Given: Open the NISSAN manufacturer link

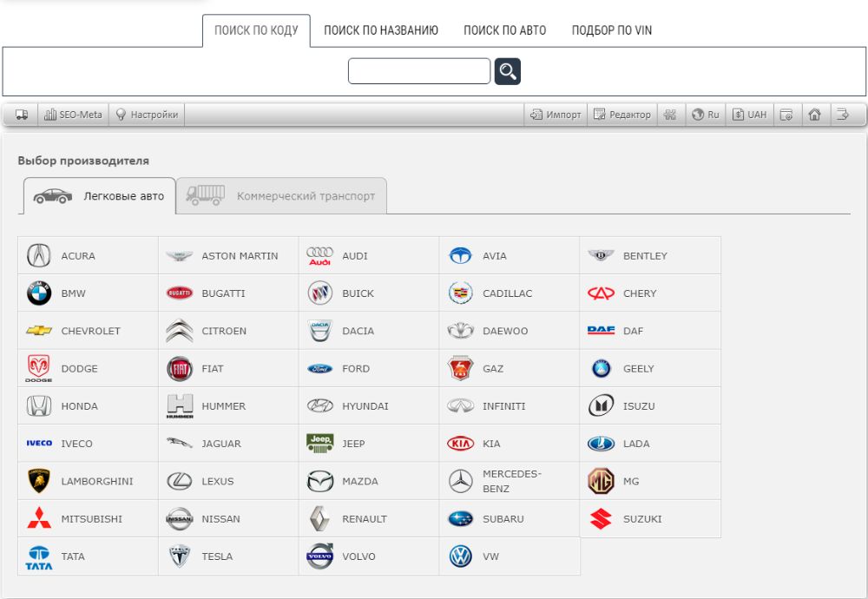Looking at the screenshot, I should (x=220, y=519).
